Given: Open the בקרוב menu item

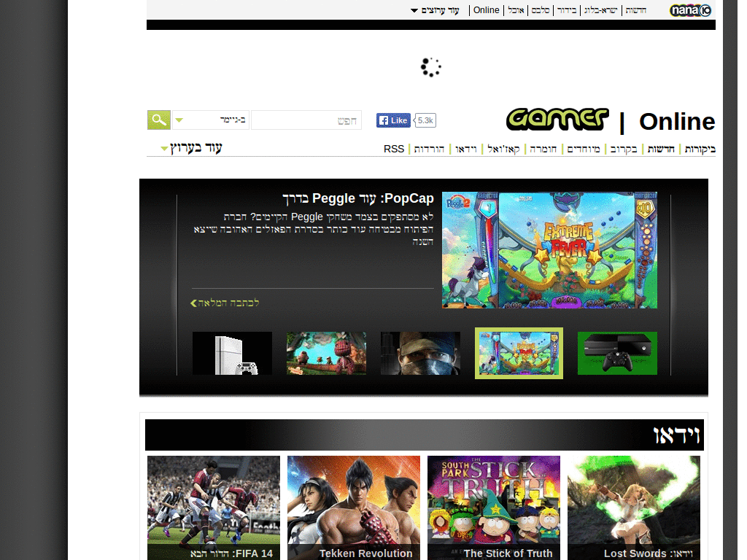Looking at the screenshot, I should click(624, 149).
